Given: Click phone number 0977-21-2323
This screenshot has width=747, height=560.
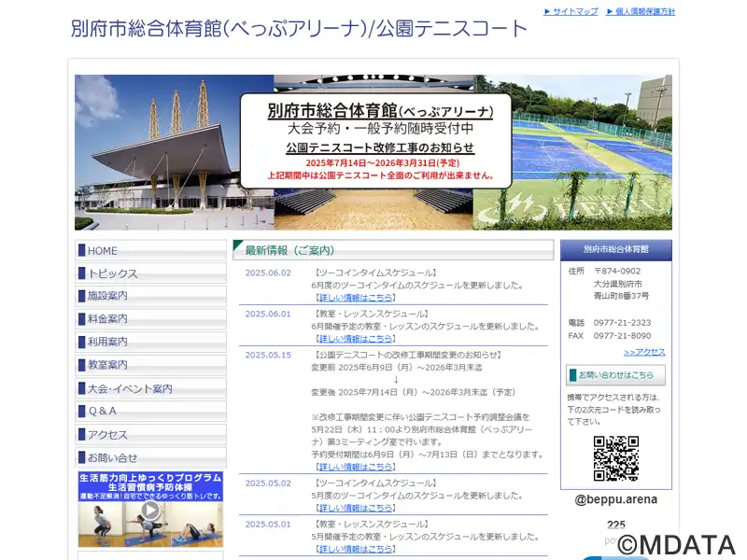Looking at the screenshot, I should tap(622, 322).
